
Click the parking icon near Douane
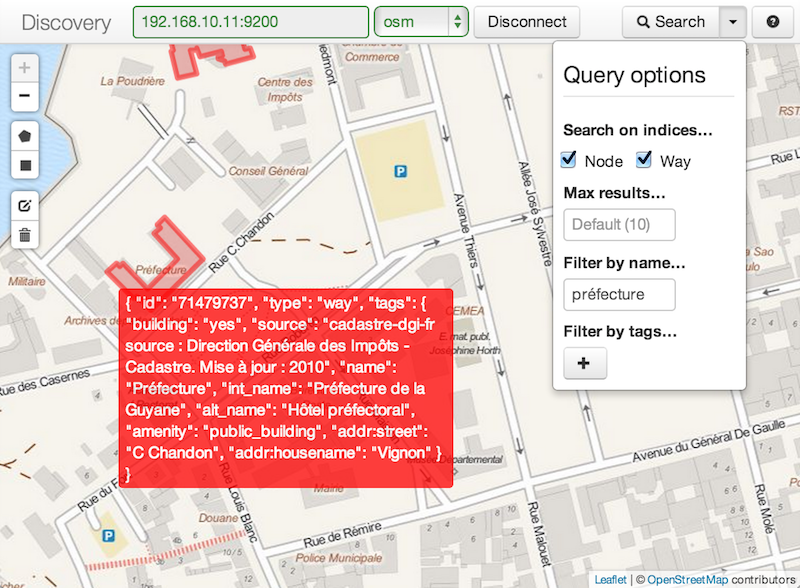click(x=108, y=535)
